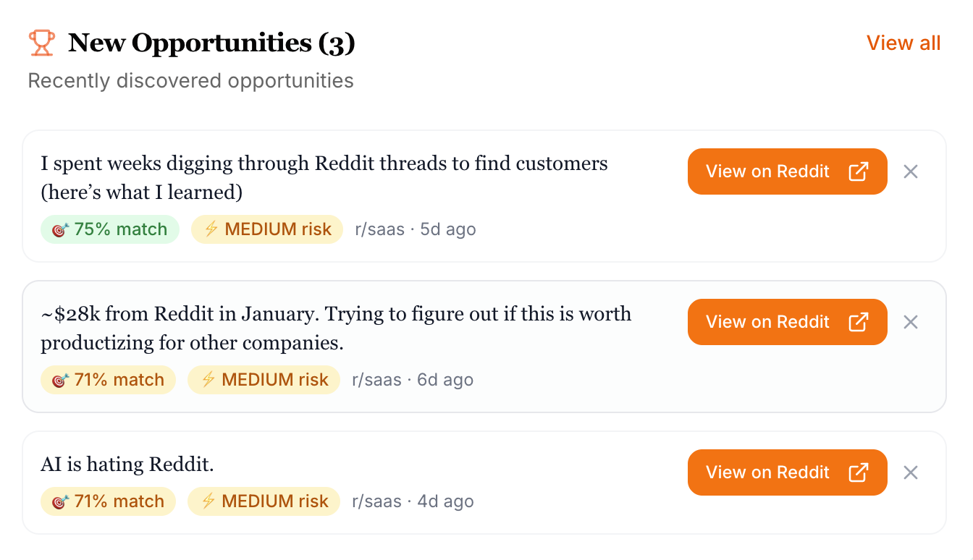
Task: Dismiss the AI is hating Reddit opportunity
Action: 910,472
